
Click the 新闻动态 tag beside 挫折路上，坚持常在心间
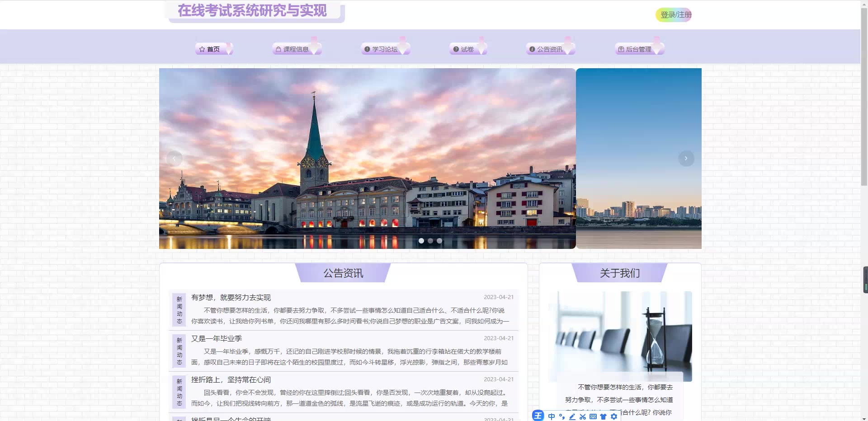click(x=179, y=392)
